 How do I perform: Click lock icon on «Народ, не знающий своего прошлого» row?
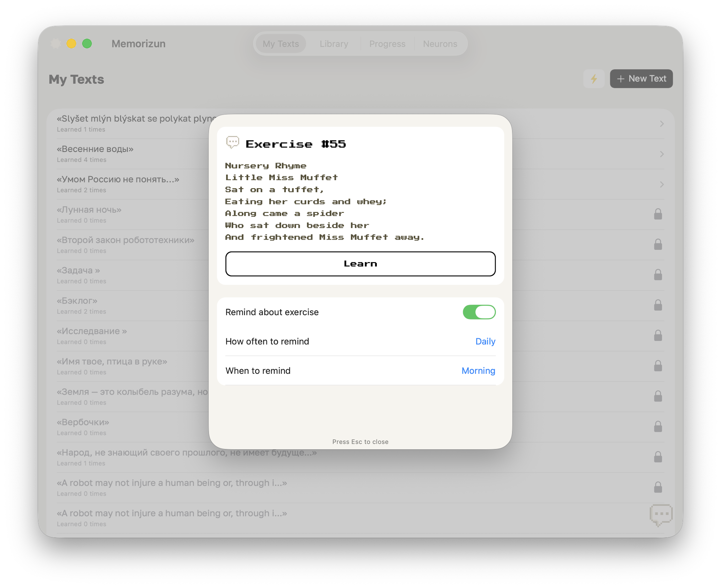point(658,457)
